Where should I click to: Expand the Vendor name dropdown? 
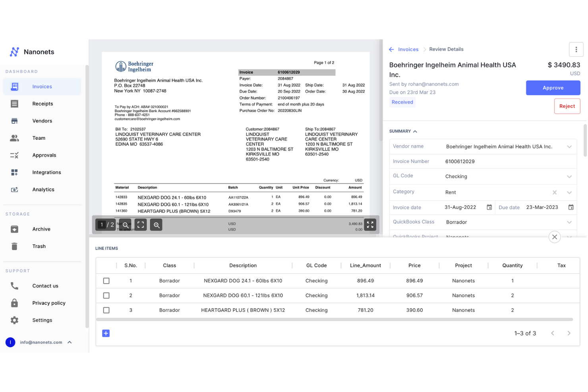(x=569, y=147)
